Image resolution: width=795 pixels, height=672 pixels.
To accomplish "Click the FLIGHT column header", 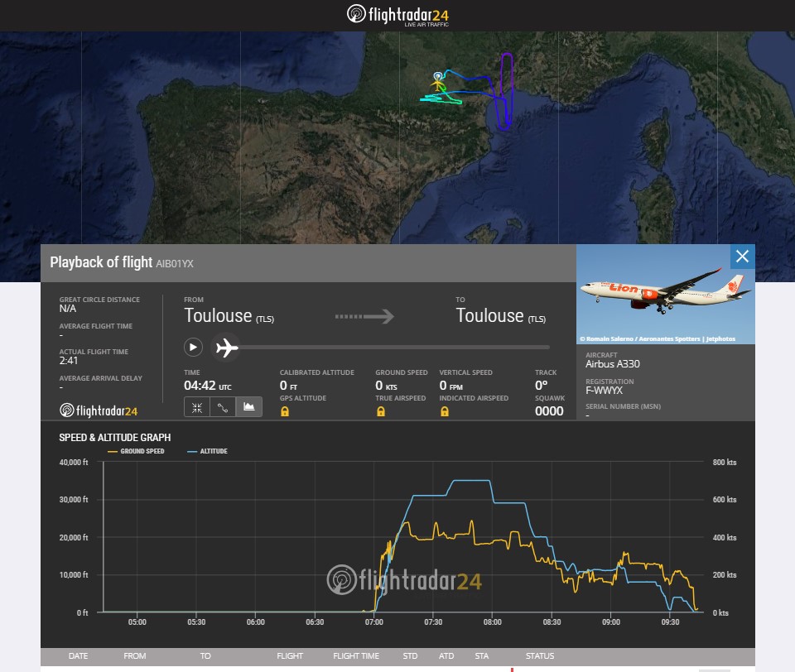I will [290, 655].
